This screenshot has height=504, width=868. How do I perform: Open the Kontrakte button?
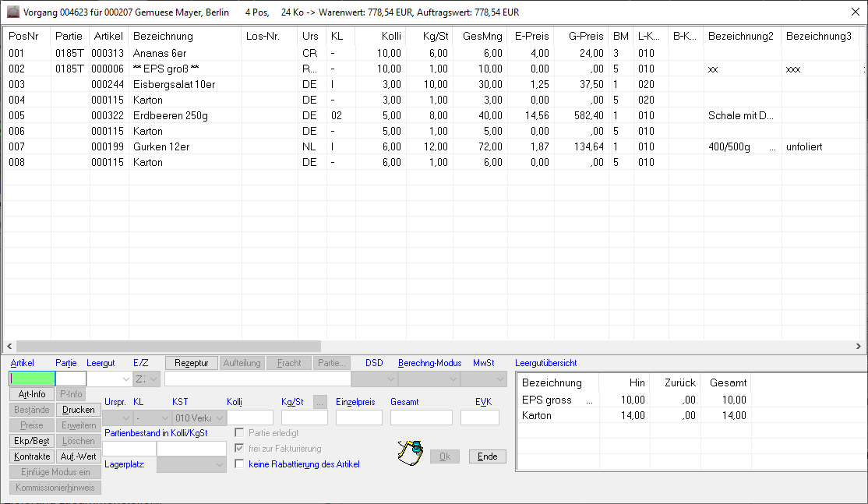[x=32, y=456]
